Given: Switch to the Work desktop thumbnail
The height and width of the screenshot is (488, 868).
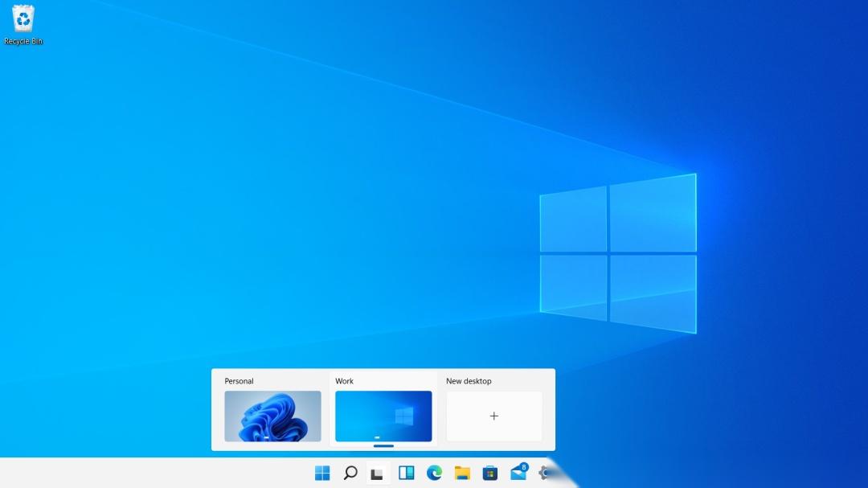Looking at the screenshot, I should 383,416.
